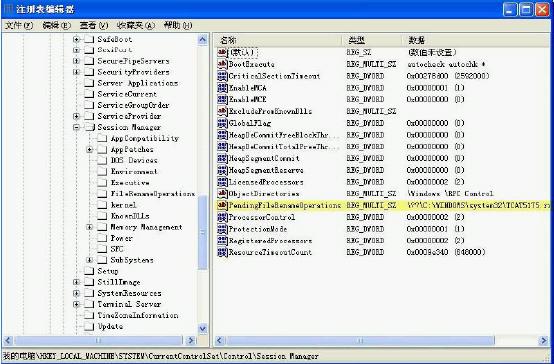Click the default (默认) value icon
This screenshot has width=554, height=364.
click(x=222, y=52)
